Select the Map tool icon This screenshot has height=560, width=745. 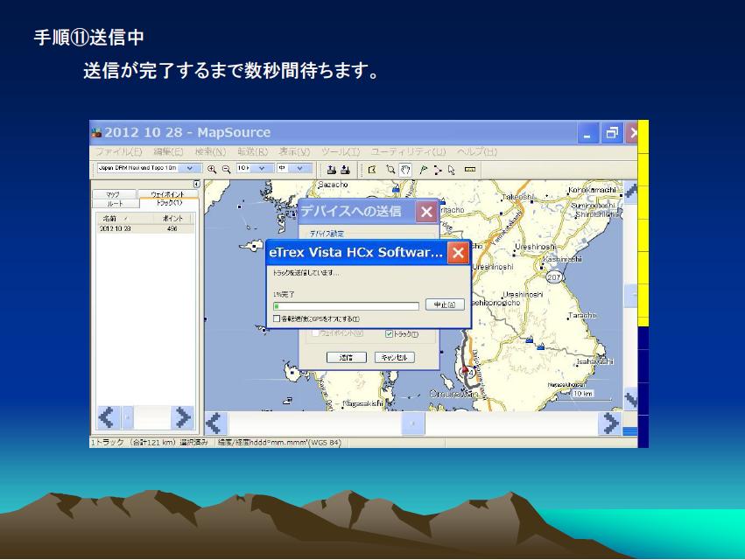click(372, 169)
